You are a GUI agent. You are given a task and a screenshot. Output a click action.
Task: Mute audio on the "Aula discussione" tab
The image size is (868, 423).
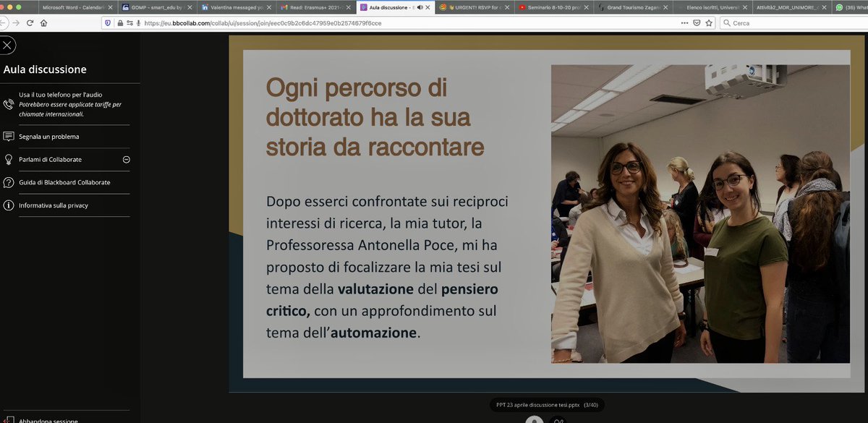[420, 6]
